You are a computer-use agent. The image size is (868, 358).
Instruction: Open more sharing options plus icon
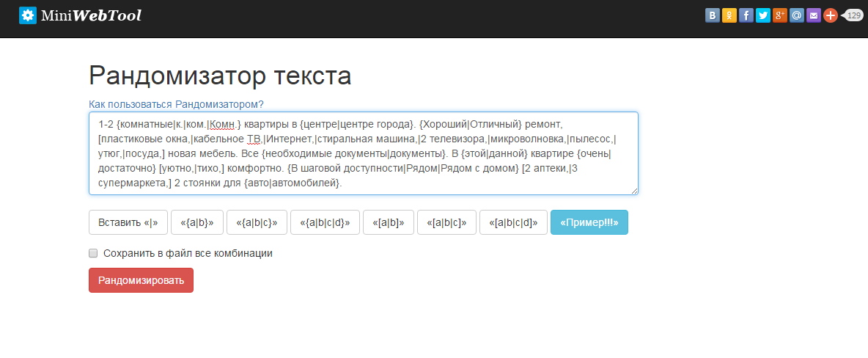[831, 15]
